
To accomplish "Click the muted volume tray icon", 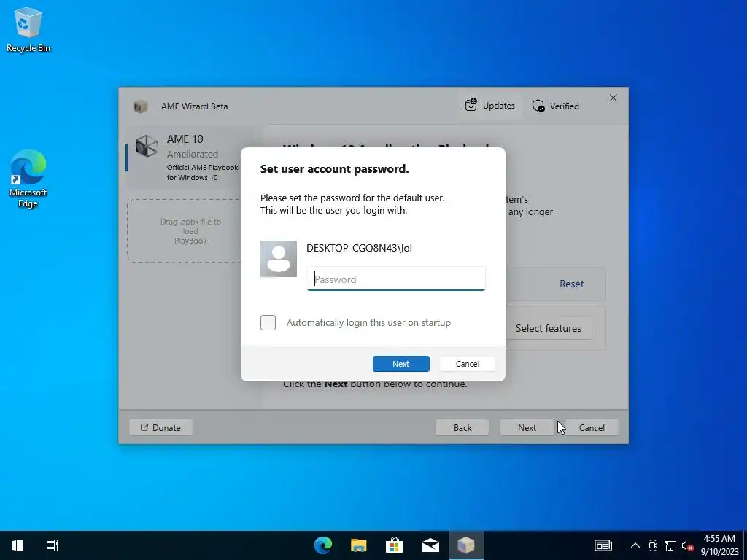I will point(687,545).
